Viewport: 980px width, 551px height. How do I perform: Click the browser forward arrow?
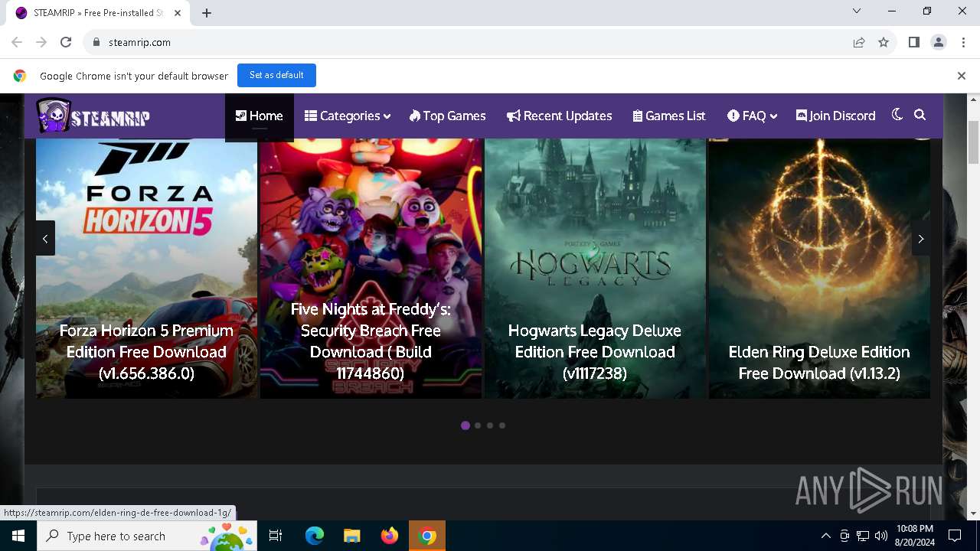tap(41, 42)
